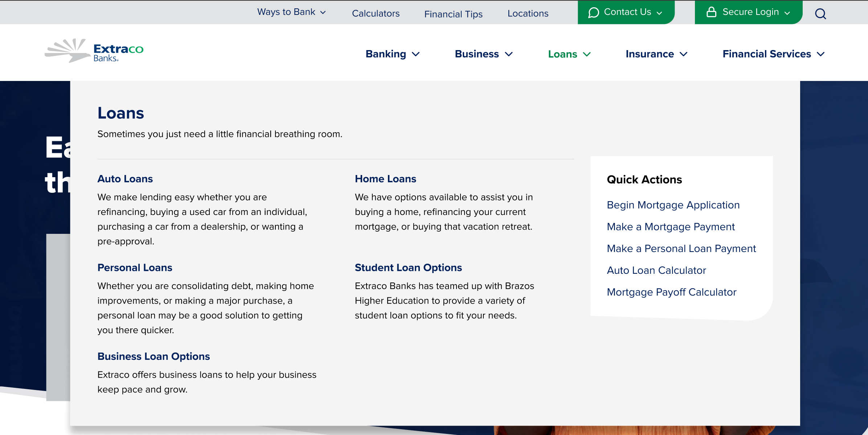Open the Mortgage Payoff Calculator link
This screenshot has width=868, height=435.
pos(672,292)
